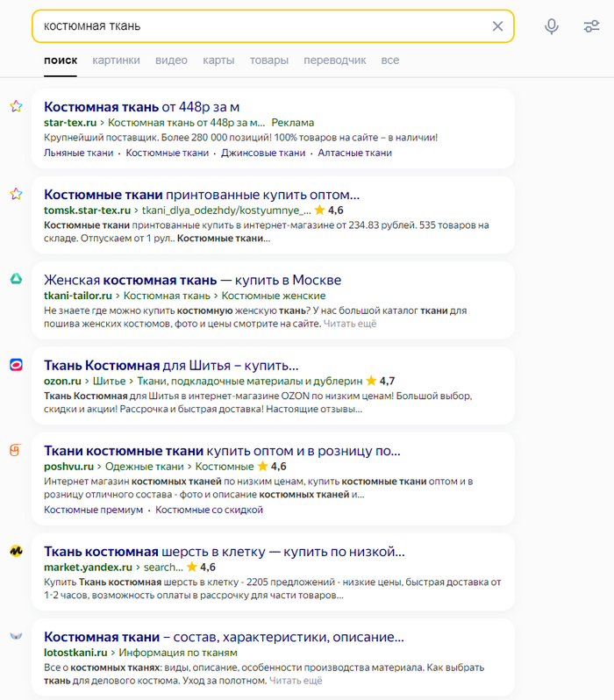Click the poshvu orange favicon icon
This screenshot has width=614, height=700.
(16, 450)
